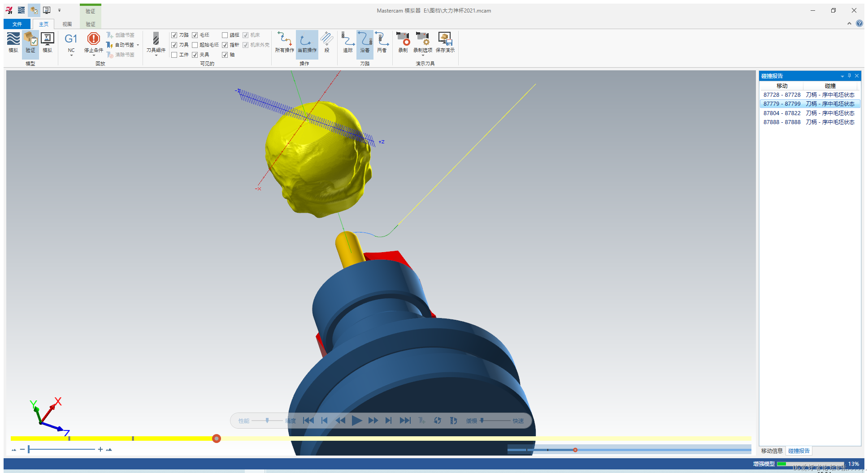Click the 模拟 wave icon in the ribbon 模型 group

[13, 43]
